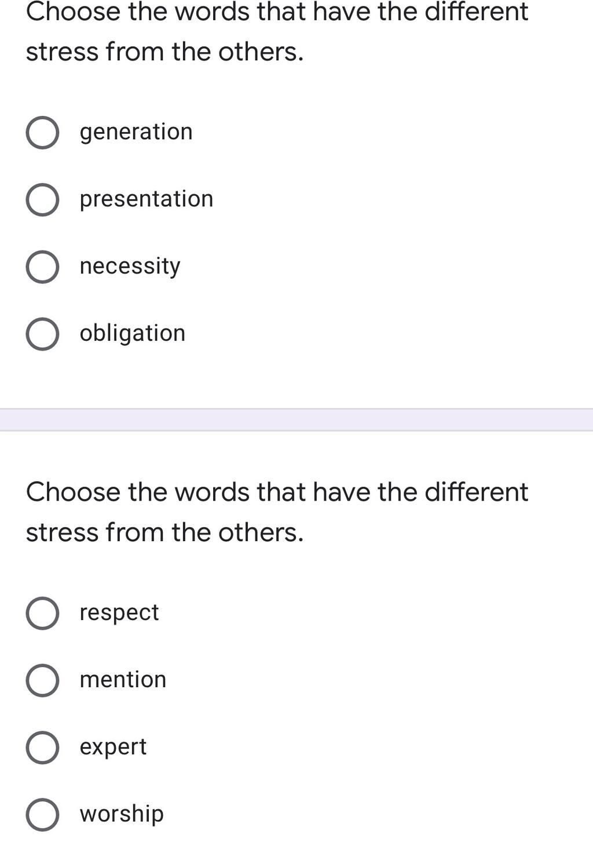
Task: Tap the 'worship' option label text
Action: pyautogui.click(x=122, y=814)
